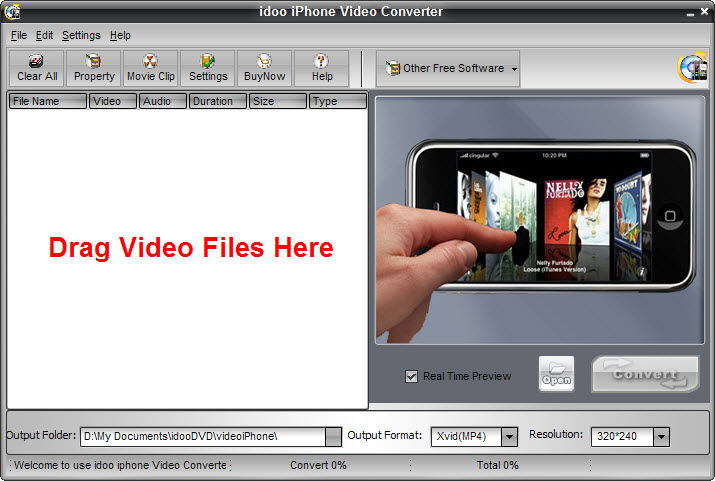Viewport: 715px width, 481px height.
Task: Open the Property tool
Action: (94, 68)
